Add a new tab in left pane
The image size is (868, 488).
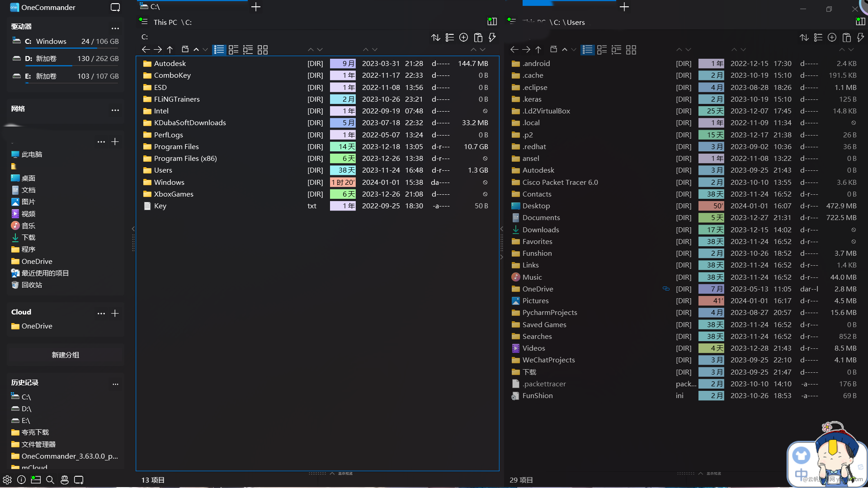256,7
